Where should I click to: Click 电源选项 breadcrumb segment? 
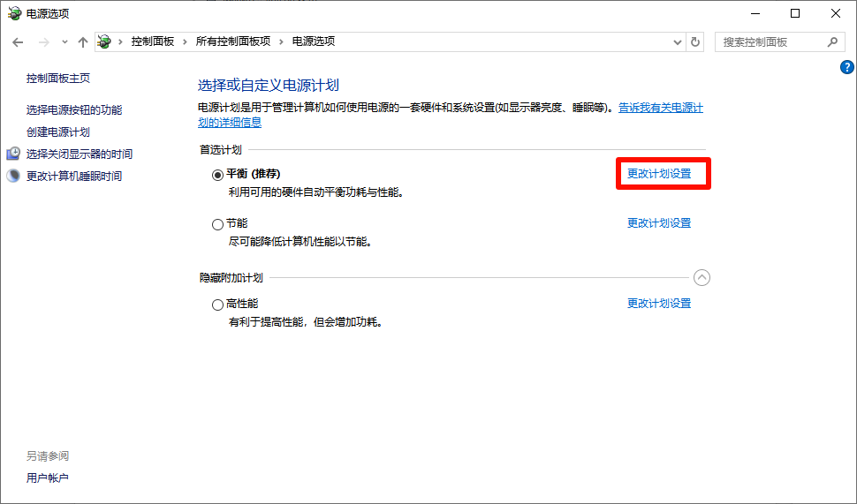point(314,41)
